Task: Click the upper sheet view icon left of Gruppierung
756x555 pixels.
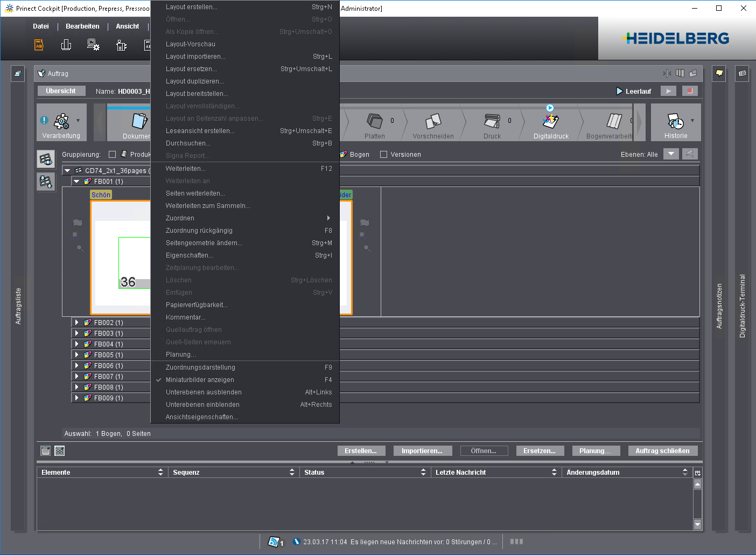Action: tap(46, 159)
